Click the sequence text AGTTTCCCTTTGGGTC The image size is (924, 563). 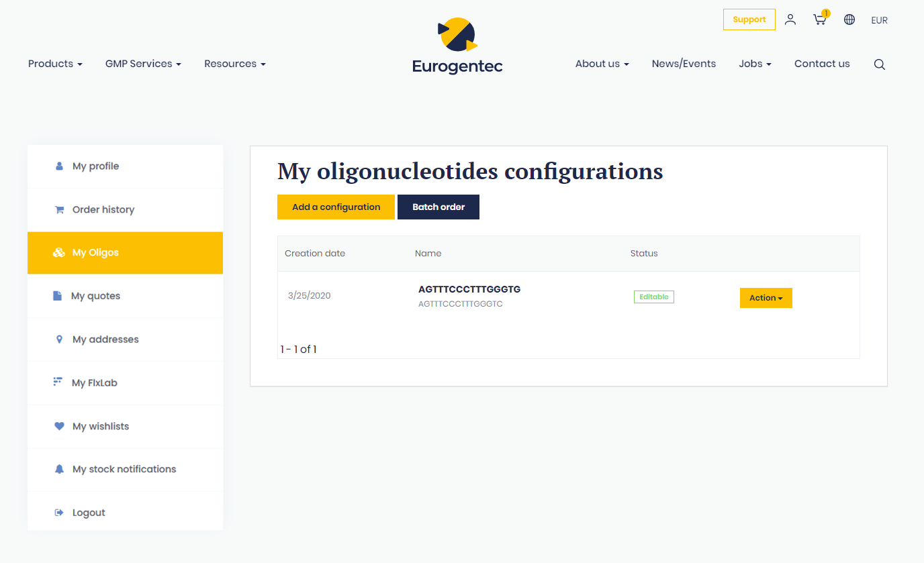click(x=461, y=304)
